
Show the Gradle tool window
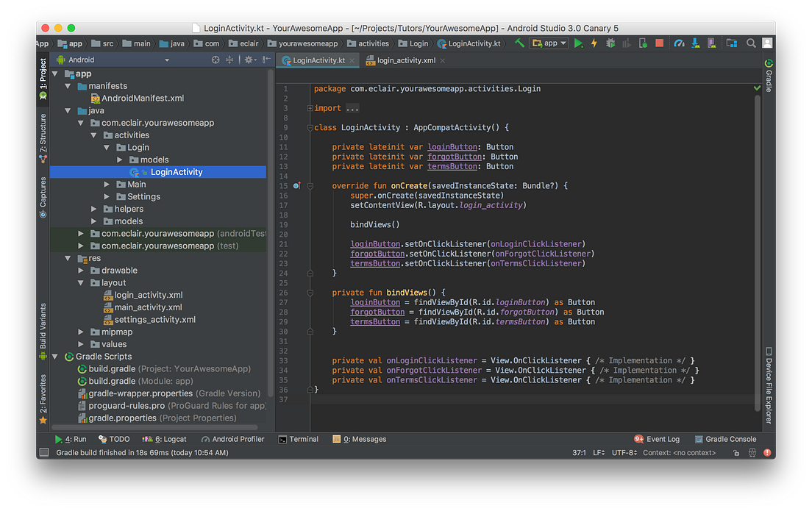pos(767,79)
